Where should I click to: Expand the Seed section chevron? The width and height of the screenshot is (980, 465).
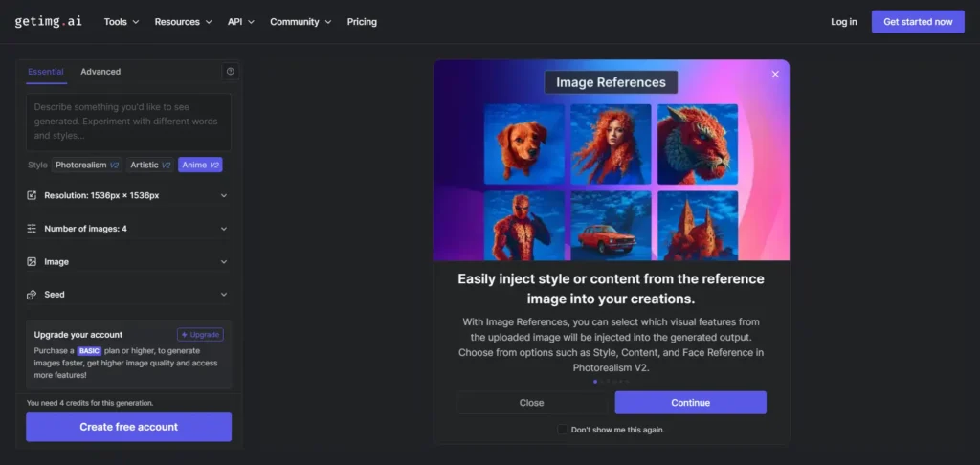pos(224,295)
